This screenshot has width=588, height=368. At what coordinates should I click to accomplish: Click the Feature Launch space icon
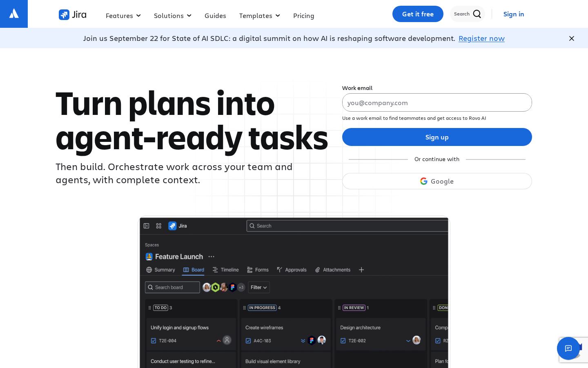tap(149, 257)
